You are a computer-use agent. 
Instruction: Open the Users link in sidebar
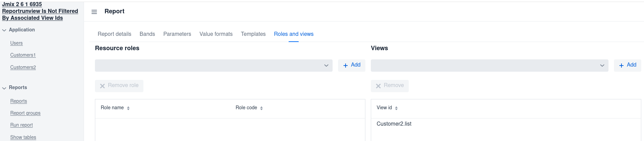(x=16, y=43)
